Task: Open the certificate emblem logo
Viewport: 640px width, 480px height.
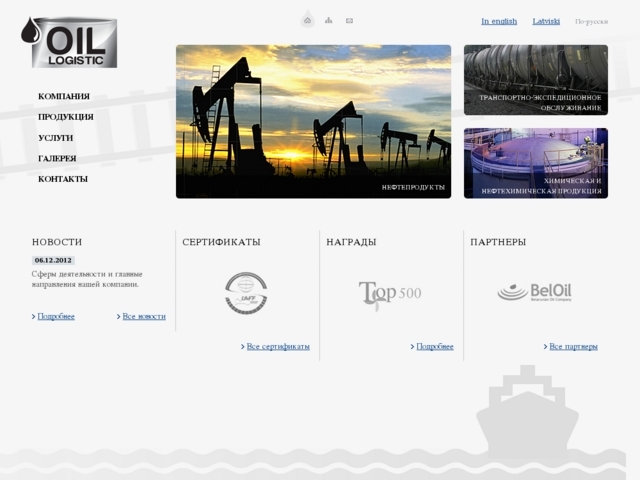Action: coord(246,293)
